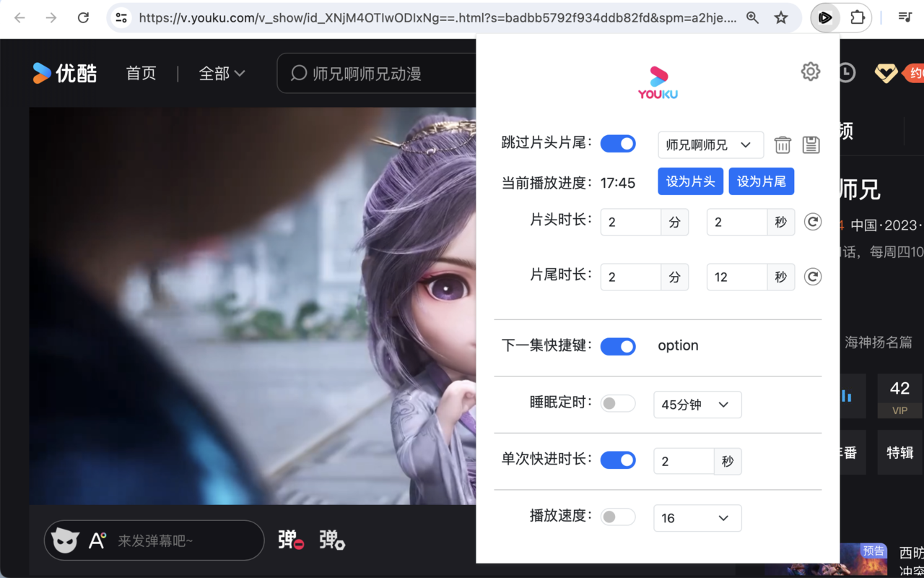Open the browser extensions puzzle icon
924x578 pixels.
coord(858,18)
